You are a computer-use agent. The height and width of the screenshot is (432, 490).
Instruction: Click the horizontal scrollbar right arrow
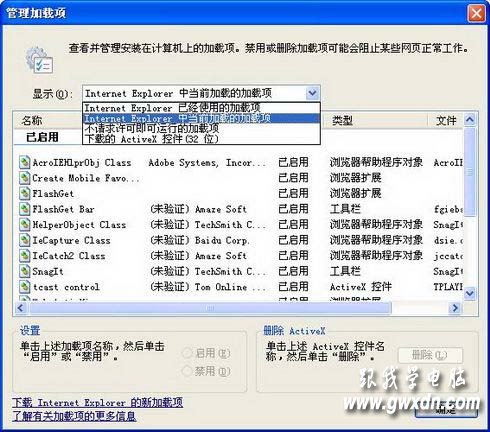[455, 308]
